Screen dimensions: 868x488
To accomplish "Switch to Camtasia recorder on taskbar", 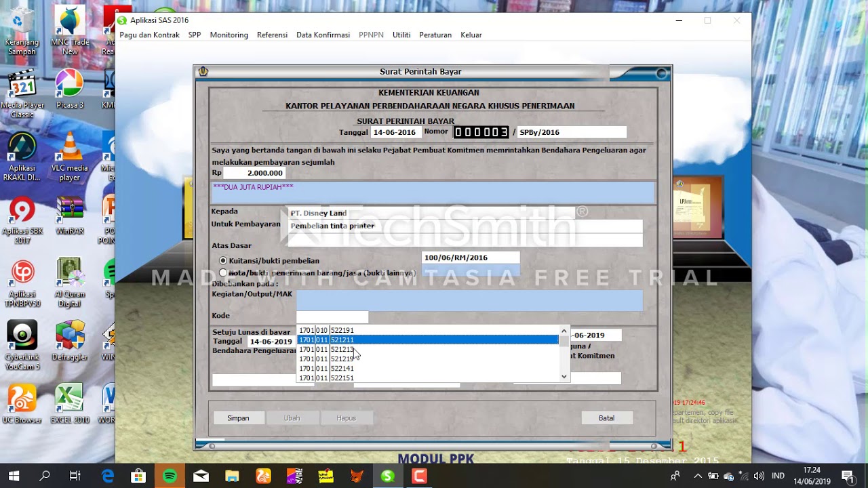I will click(x=419, y=476).
